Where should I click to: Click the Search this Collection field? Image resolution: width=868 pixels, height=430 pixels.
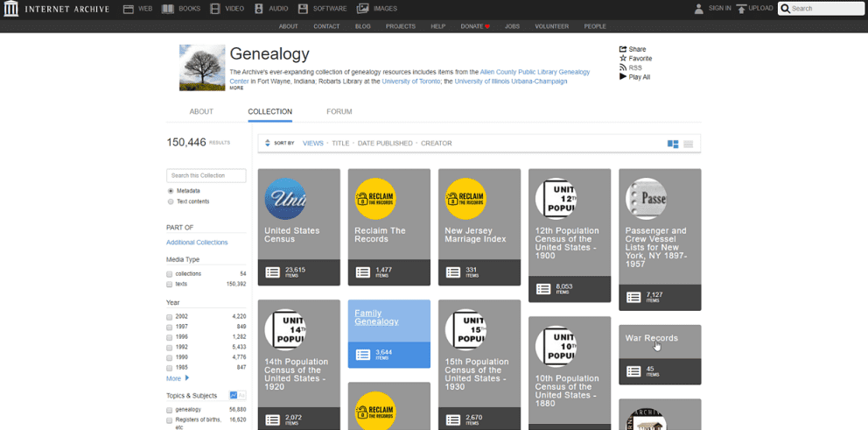click(206, 176)
